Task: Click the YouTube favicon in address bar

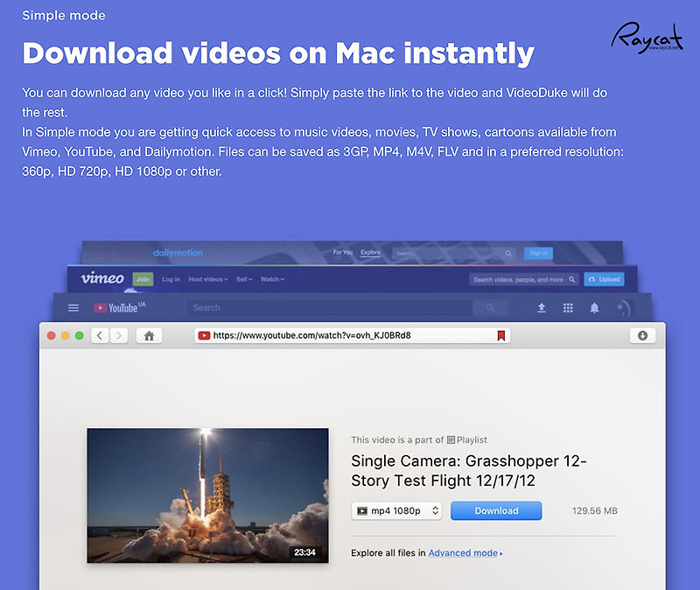Action: pos(204,335)
